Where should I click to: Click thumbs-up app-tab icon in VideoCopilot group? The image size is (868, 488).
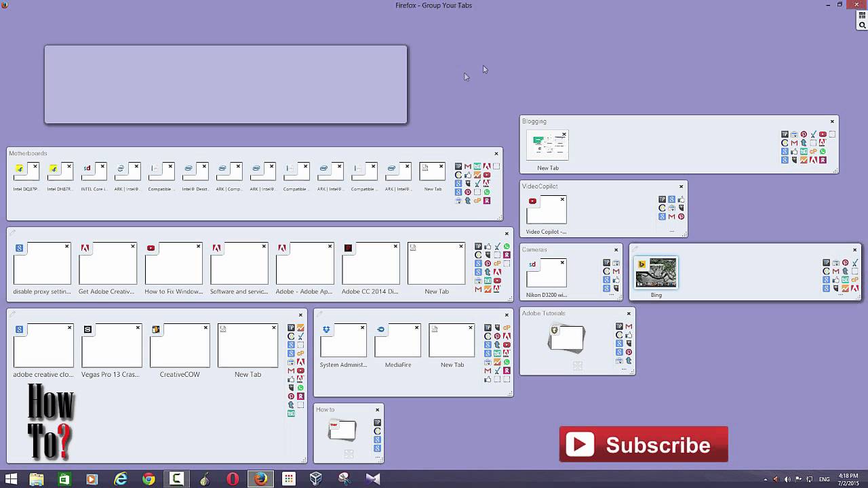(681, 200)
